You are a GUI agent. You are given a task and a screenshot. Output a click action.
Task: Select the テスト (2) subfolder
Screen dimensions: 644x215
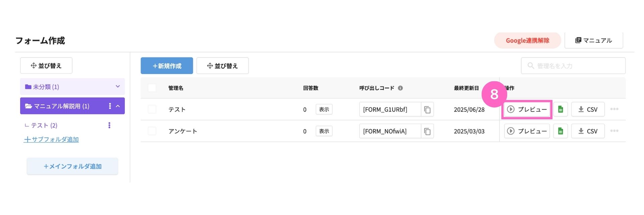pos(44,125)
